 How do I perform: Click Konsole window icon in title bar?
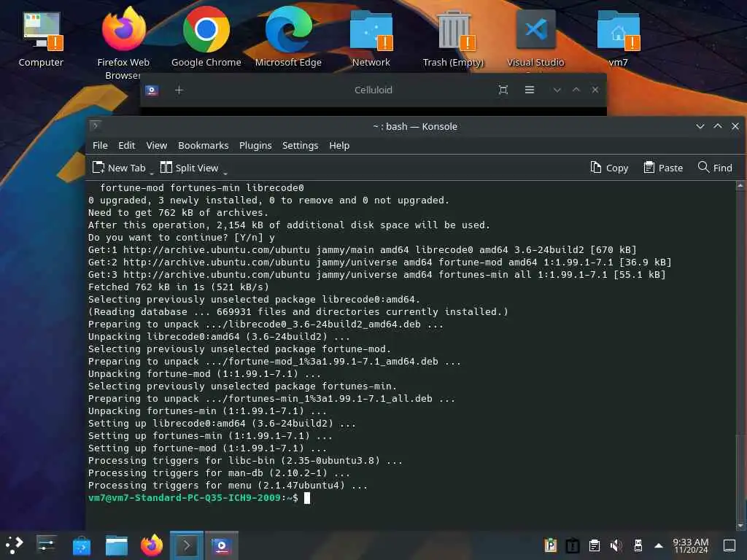[96, 125]
